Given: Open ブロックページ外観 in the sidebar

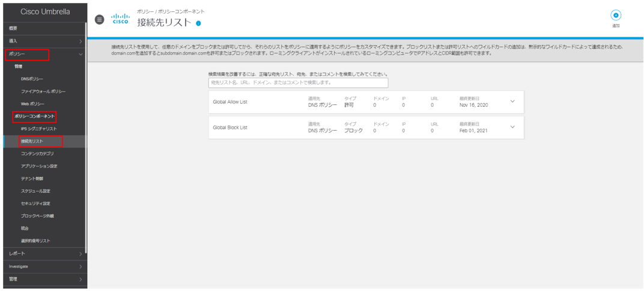Looking at the screenshot, I should [37, 215].
